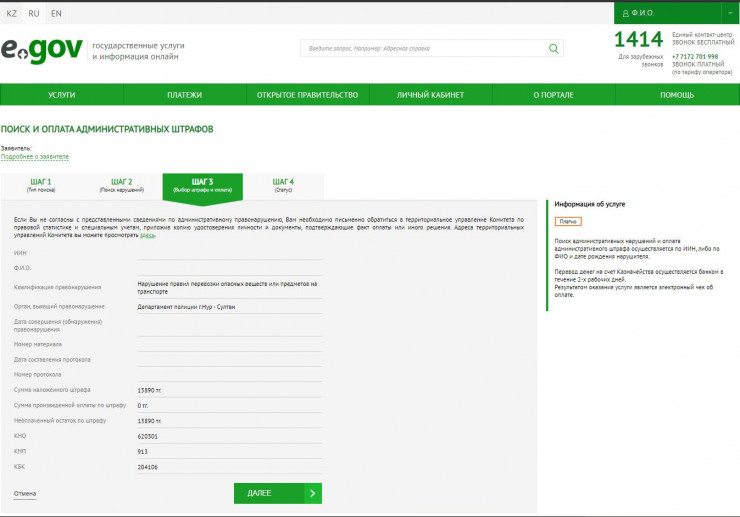Select the ШАГ 2 tab
740x517 pixels.
point(122,185)
